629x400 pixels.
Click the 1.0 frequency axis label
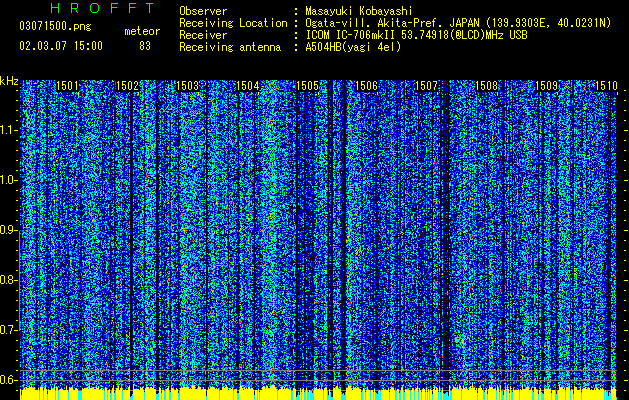pos(8,180)
